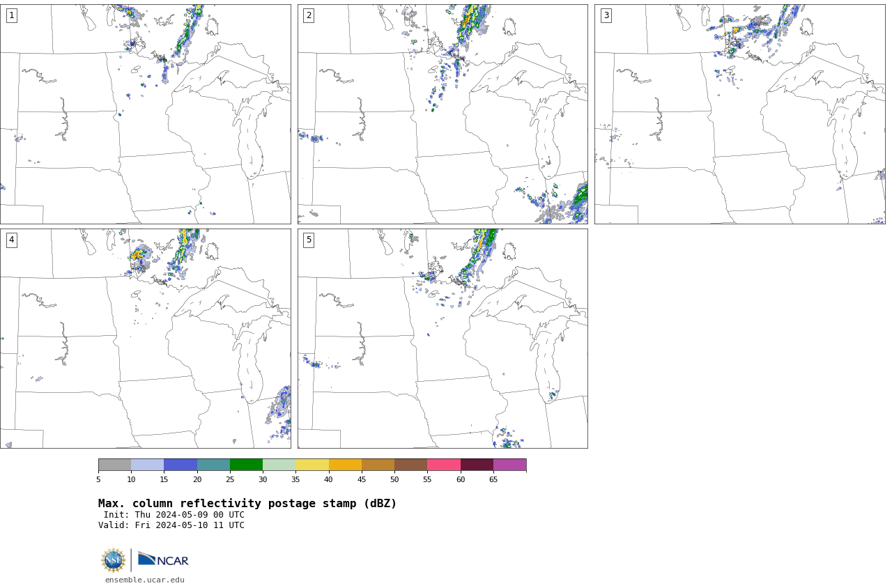Image resolution: width=892 pixels, height=588 pixels.
Task: Click the Max. column reflectivity title
Action: coord(247,504)
